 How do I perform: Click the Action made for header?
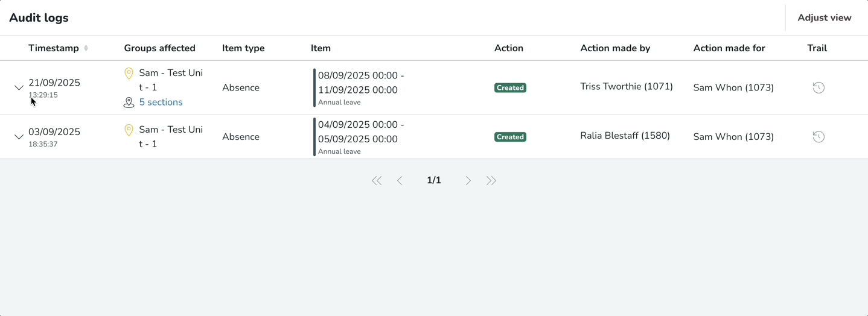(x=729, y=48)
